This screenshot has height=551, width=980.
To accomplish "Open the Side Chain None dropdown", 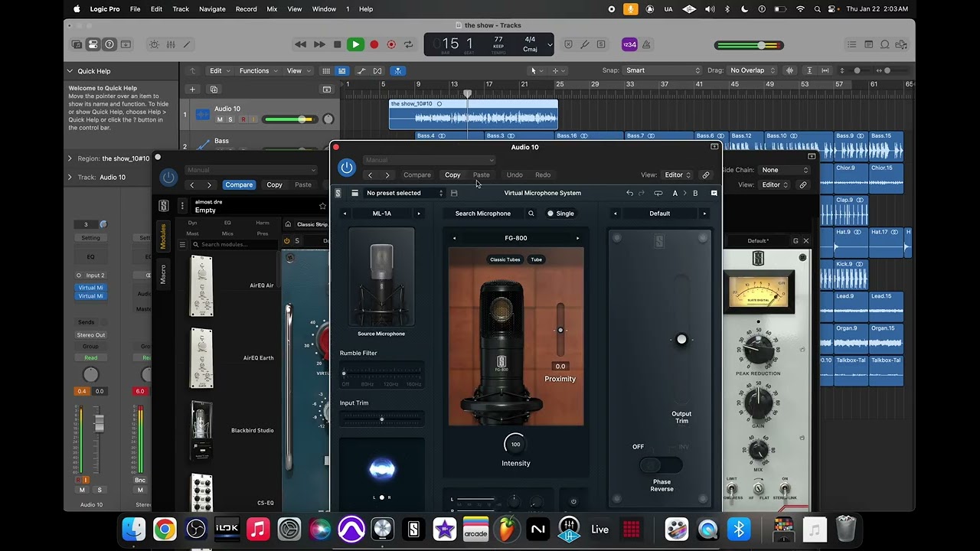I will click(x=786, y=170).
